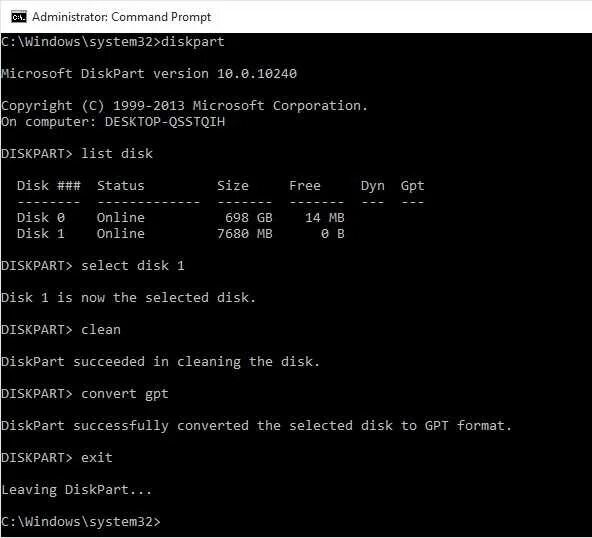The image size is (592, 538).
Task: Click the Status column header
Action: click(x=120, y=185)
